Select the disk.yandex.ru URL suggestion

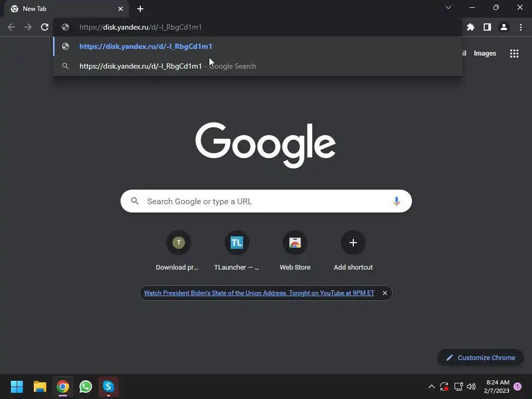(258, 46)
